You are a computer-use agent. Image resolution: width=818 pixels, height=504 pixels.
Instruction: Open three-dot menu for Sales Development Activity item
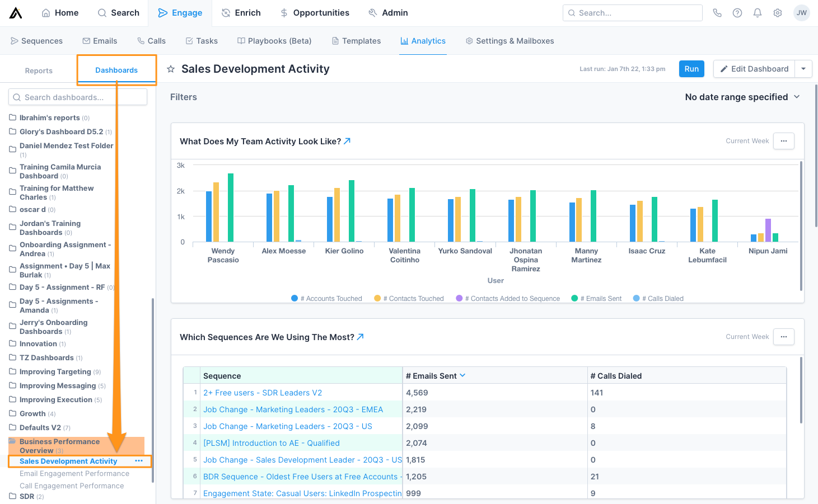(139, 461)
